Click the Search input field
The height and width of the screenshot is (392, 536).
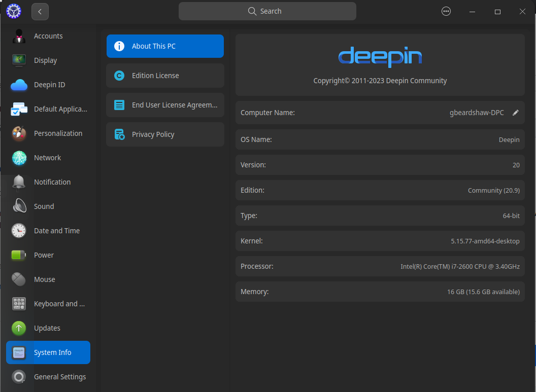[267, 11]
